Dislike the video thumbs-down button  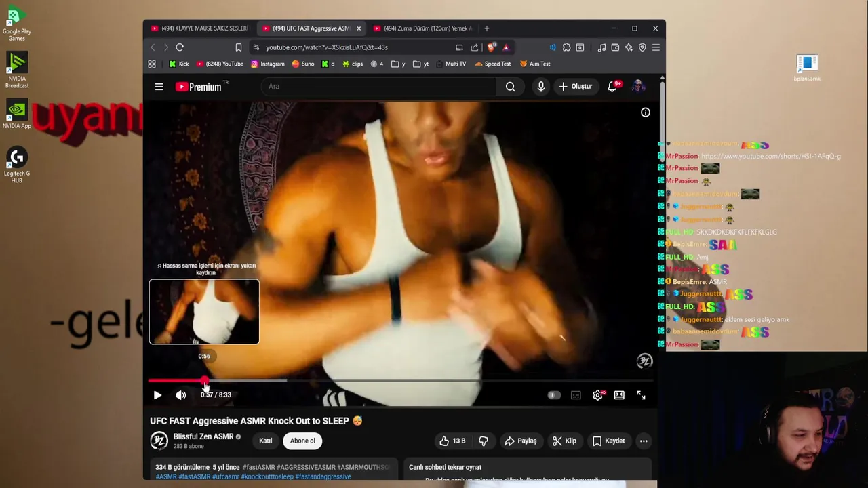point(484,441)
